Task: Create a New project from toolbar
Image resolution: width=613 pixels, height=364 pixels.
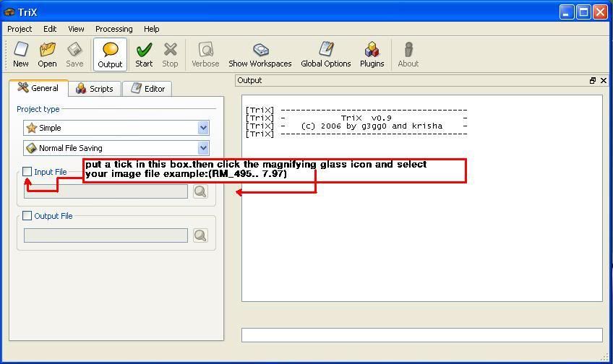Action: pos(21,54)
